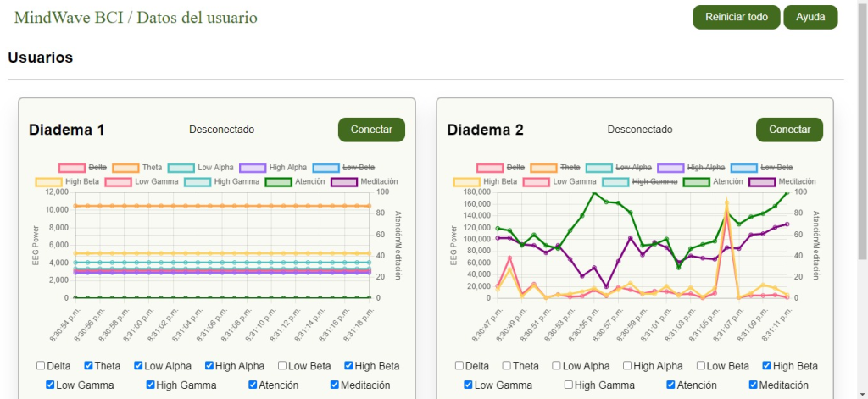The width and height of the screenshot is (868, 399).
Task: Click the MindWave BCI page title
Action: [136, 18]
